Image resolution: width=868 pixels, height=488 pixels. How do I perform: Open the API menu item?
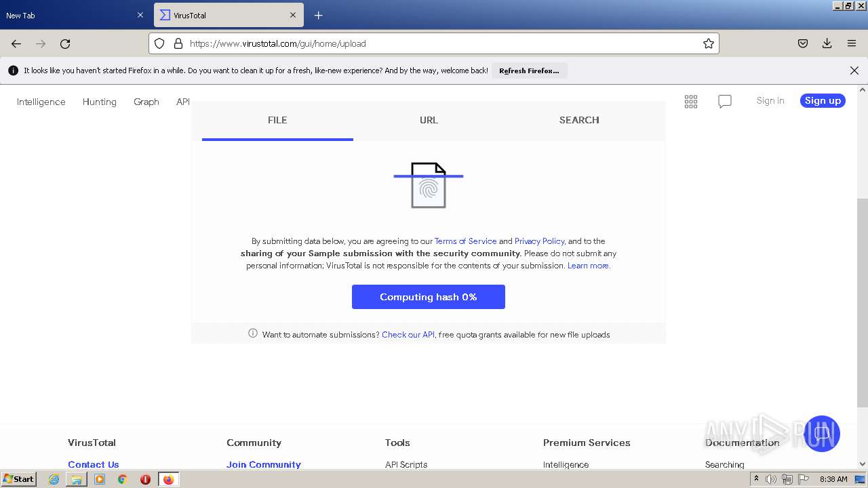point(183,102)
